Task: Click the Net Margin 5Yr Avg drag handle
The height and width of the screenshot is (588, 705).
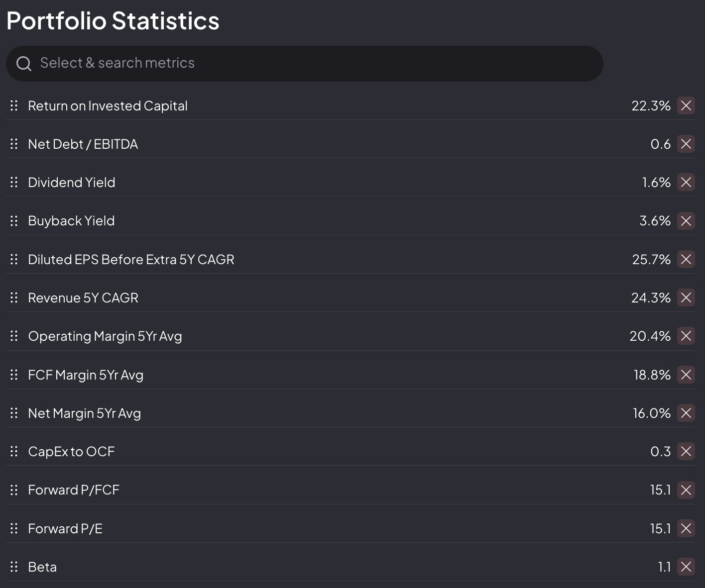Action: [14, 413]
